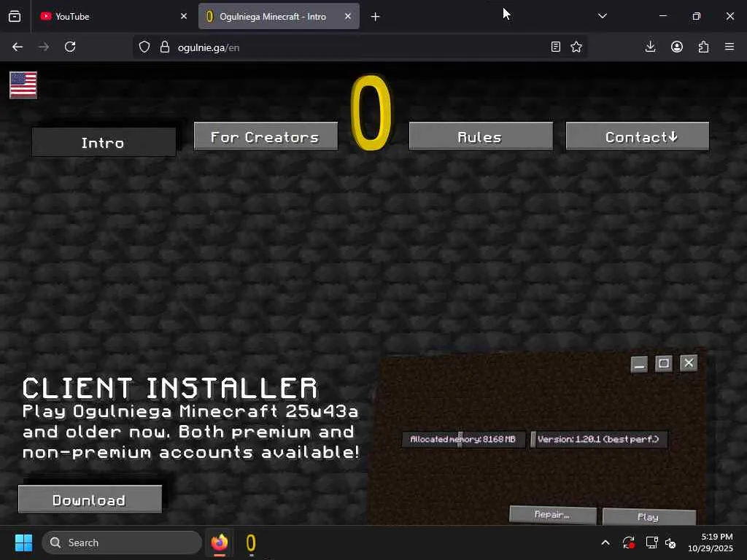Select the Ogulniega Minecraft - Intro tab
This screenshot has width=747, height=560.
tap(279, 16)
